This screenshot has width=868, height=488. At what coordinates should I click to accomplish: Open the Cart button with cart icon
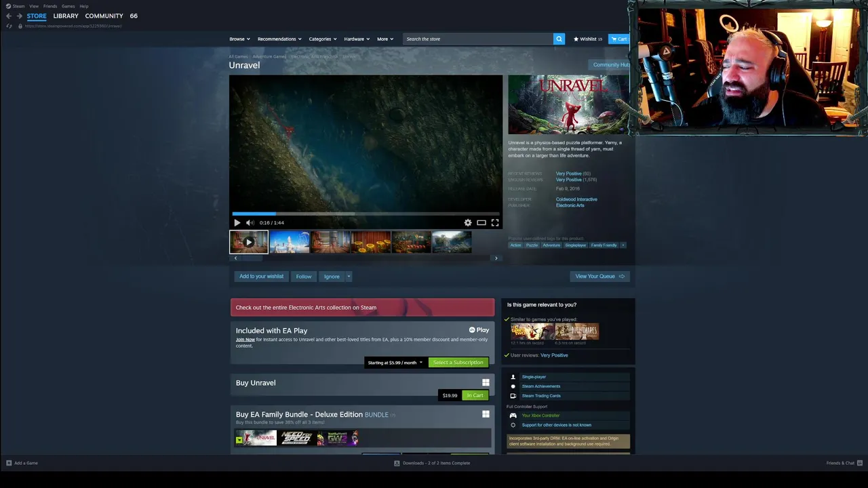[x=618, y=39]
